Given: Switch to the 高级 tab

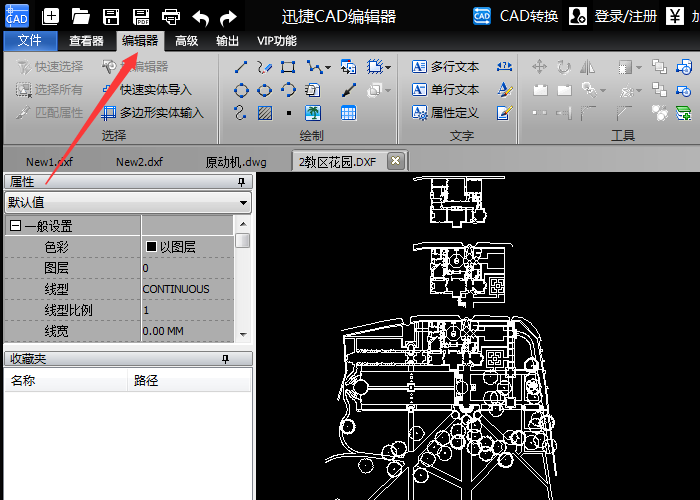Looking at the screenshot, I should point(186,41).
